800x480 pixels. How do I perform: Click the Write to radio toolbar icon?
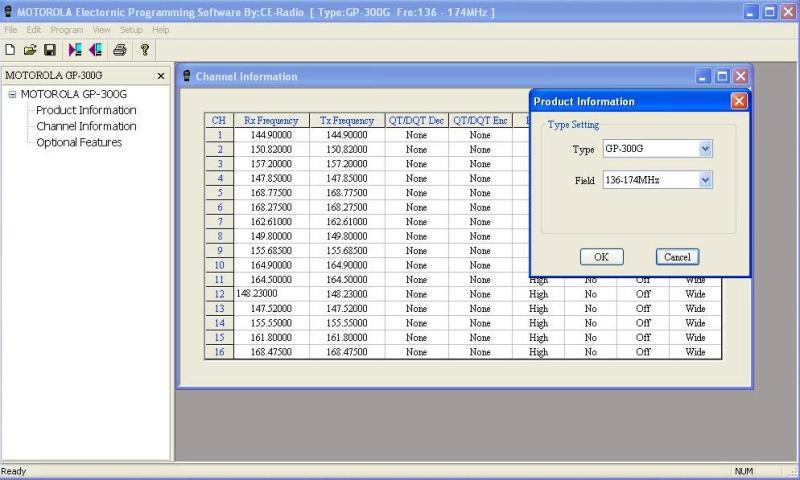(x=95, y=49)
